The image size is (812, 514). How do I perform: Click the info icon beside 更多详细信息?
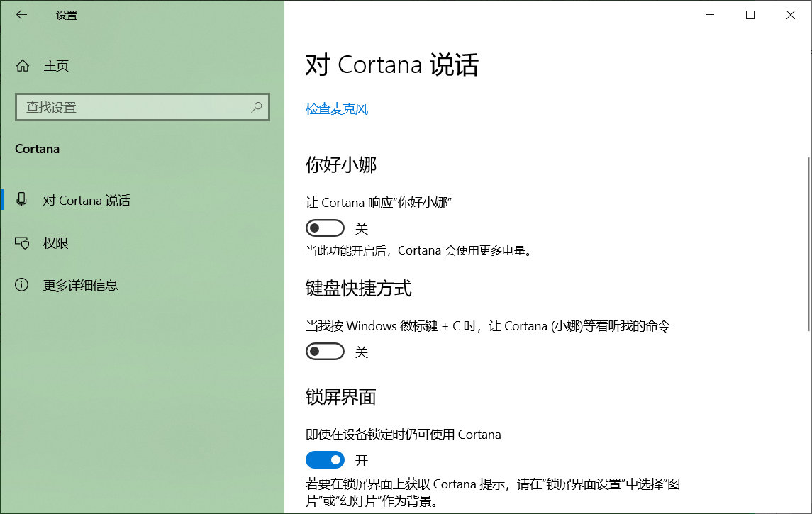coord(21,285)
